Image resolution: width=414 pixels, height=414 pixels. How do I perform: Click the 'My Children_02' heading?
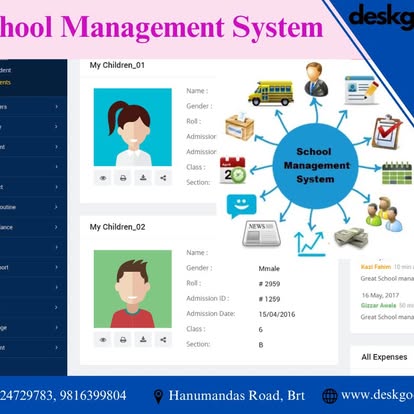click(117, 227)
